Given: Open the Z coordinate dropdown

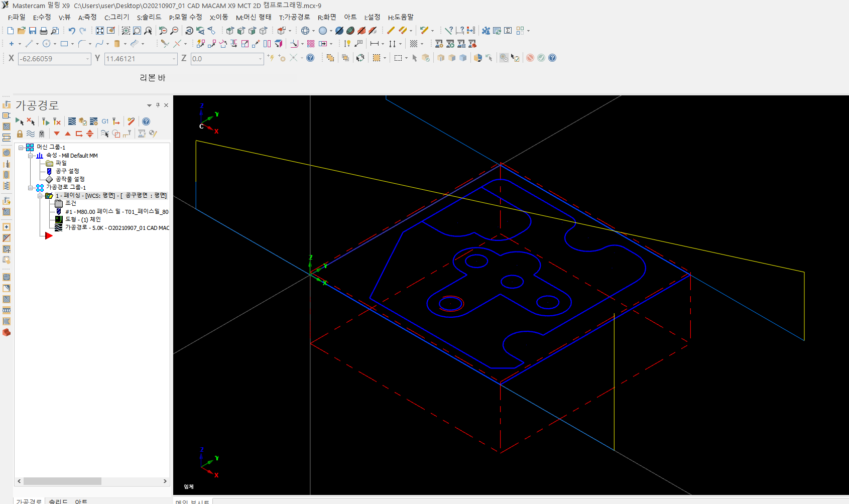Looking at the screenshot, I should 260,59.
